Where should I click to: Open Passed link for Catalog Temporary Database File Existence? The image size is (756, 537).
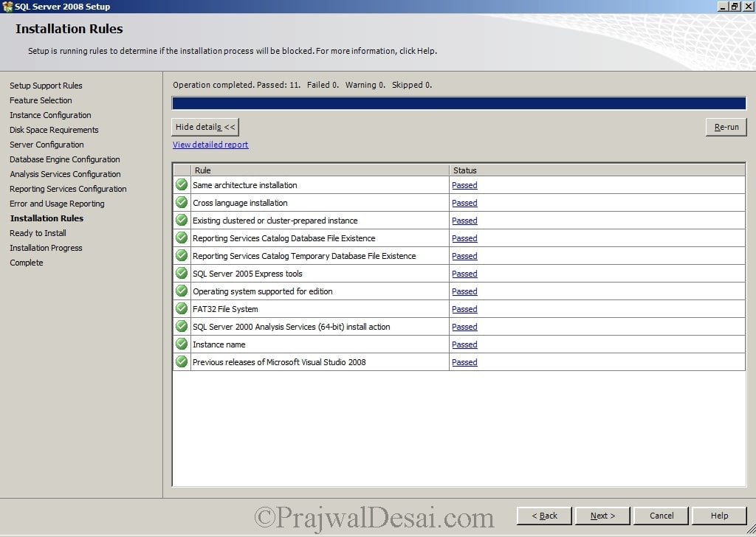(x=464, y=256)
